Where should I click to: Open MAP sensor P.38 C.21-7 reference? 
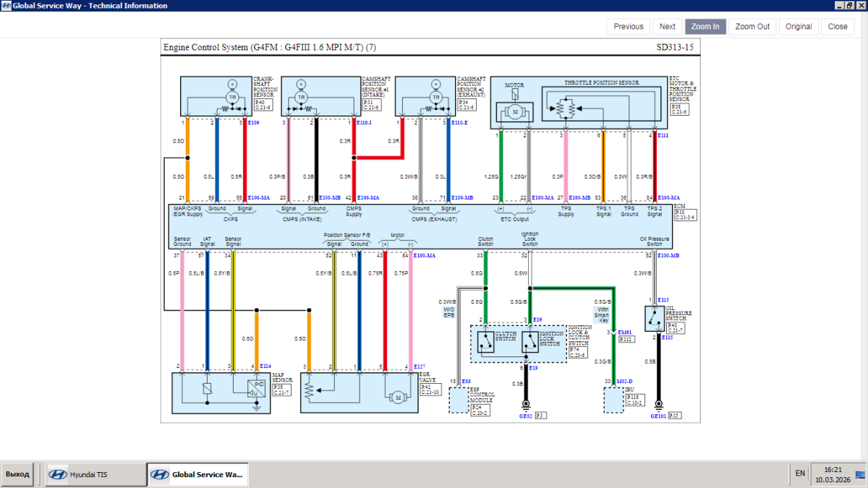pyautogui.click(x=282, y=390)
